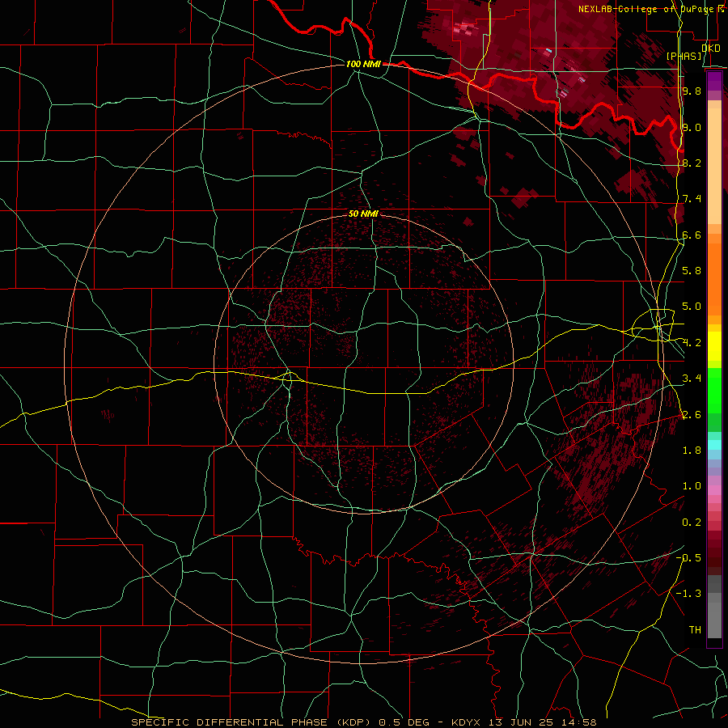
Task: Click the -1.3 color scale value
Action: (x=688, y=594)
